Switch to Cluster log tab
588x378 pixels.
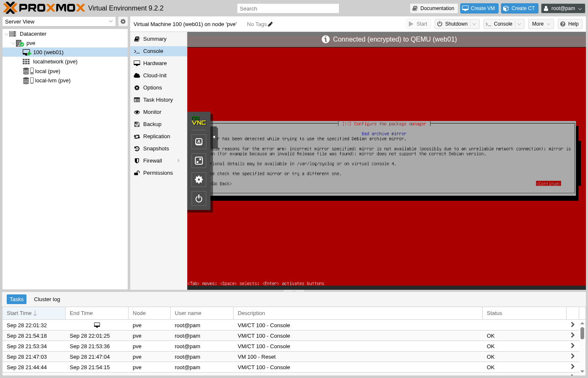[x=47, y=299]
